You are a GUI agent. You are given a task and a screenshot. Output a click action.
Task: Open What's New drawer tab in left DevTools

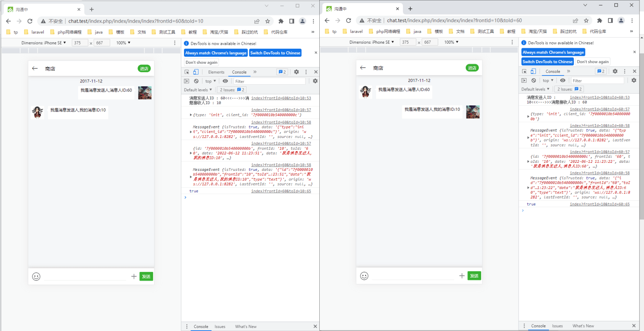(246, 327)
